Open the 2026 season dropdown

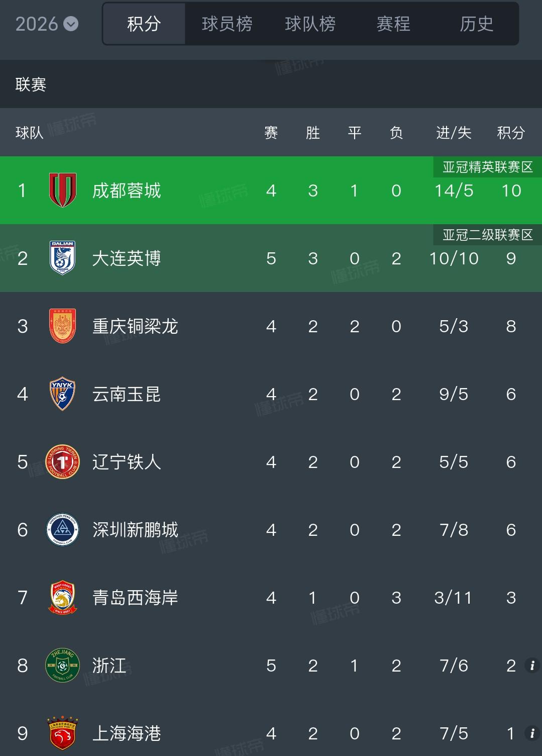[x=47, y=24]
